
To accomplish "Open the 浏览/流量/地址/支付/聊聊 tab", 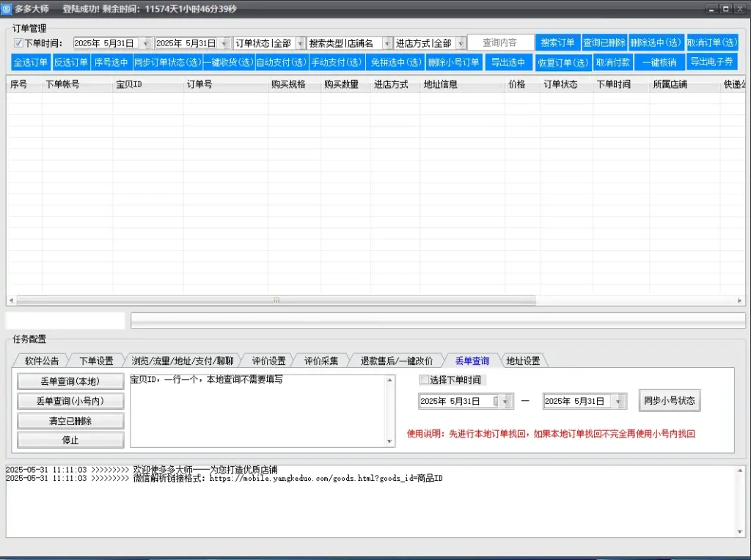I will pos(183,361).
